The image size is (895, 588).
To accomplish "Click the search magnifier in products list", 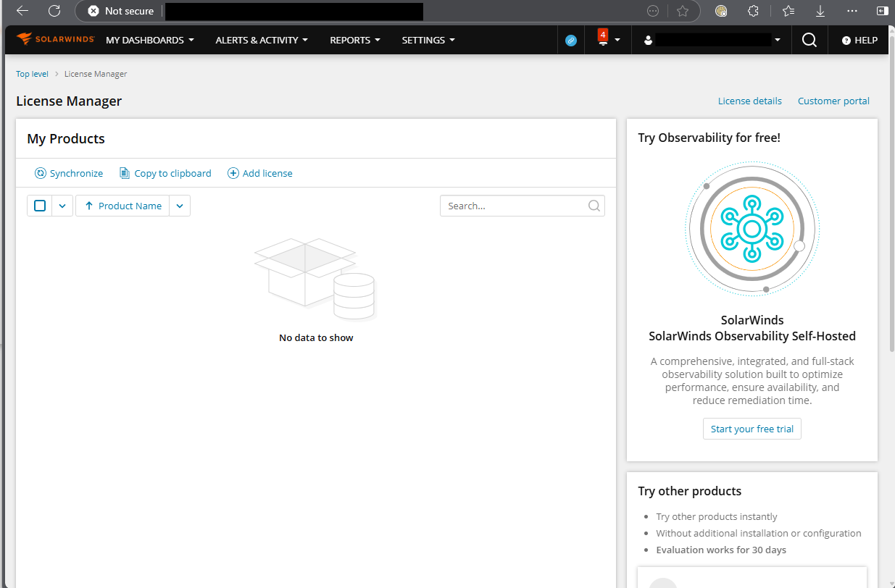I will click(x=594, y=206).
